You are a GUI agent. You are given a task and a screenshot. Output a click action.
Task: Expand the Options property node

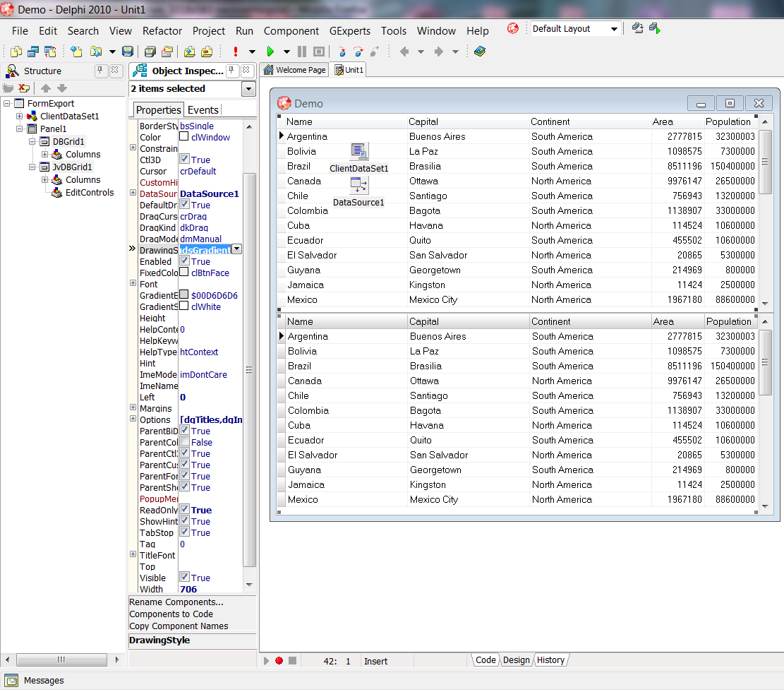click(133, 419)
